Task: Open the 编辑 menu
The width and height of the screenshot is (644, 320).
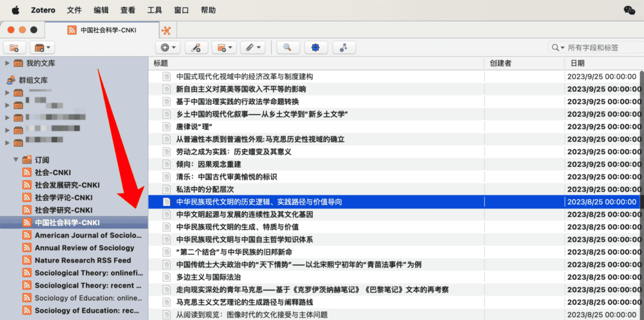Action: click(x=101, y=10)
